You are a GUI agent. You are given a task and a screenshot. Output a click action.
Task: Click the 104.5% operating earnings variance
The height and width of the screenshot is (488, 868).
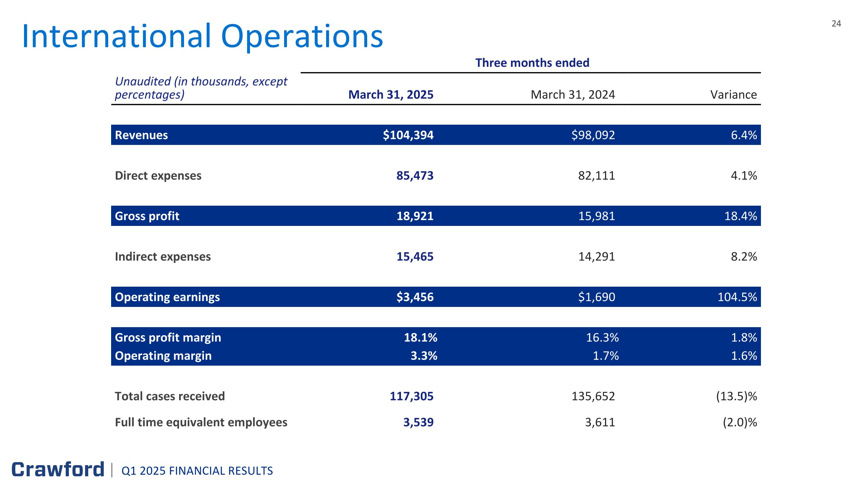click(737, 297)
